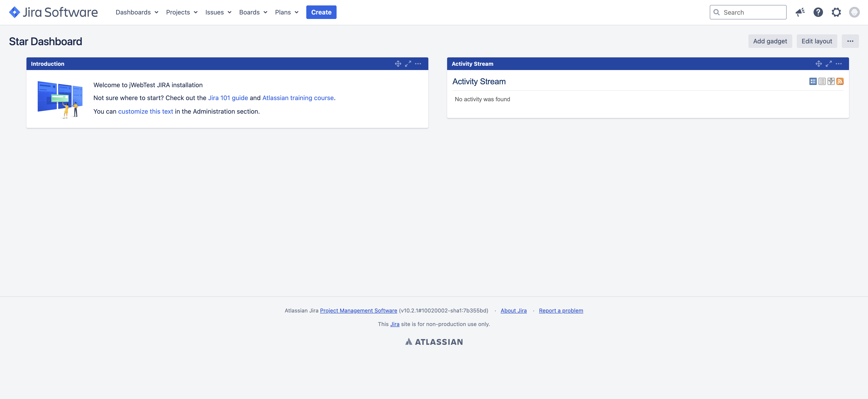The height and width of the screenshot is (399, 868).
Task: Click the Star Dashboard title
Action: click(x=45, y=41)
